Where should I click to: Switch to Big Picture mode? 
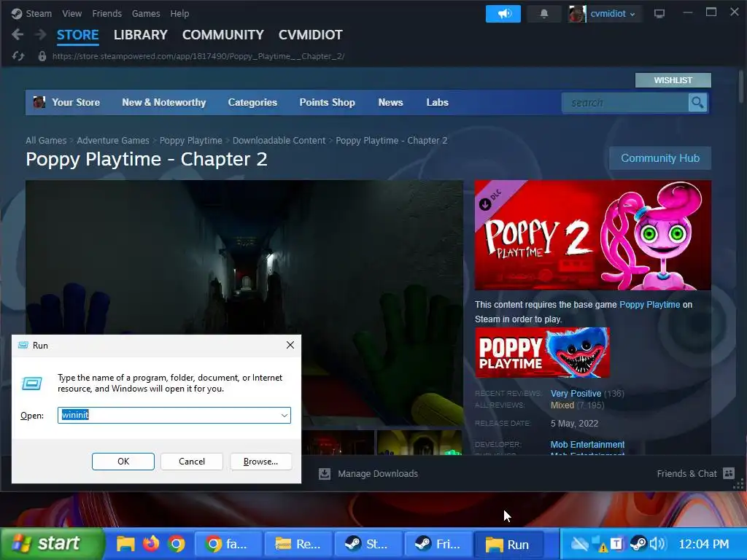pos(659,13)
